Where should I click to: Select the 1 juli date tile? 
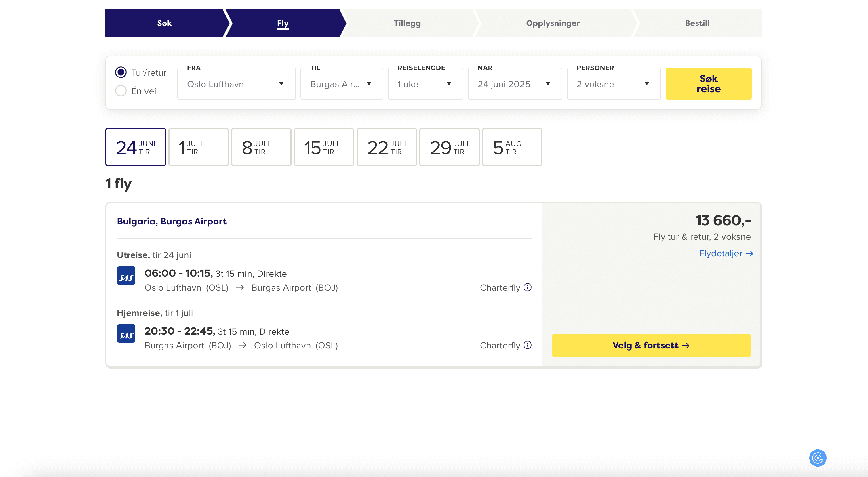(x=198, y=147)
